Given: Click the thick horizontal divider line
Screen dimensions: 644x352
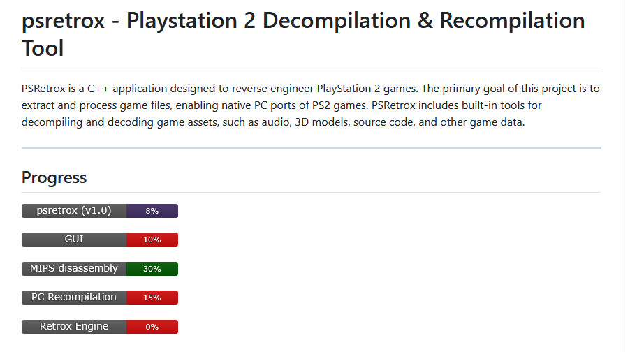Looking at the screenshot, I should 312,148.
